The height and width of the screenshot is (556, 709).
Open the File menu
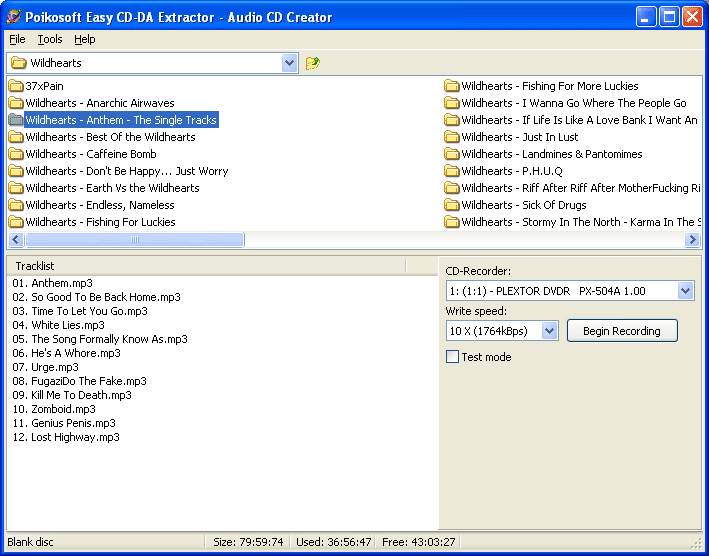click(17, 39)
